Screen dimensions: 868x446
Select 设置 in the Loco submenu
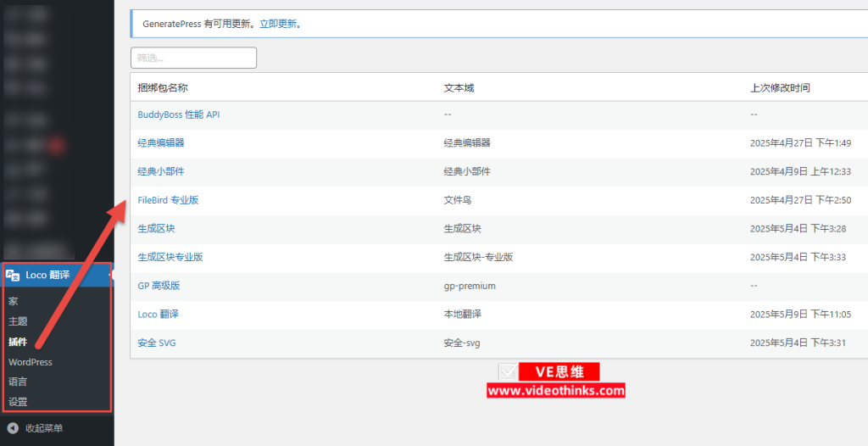click(18, 402)
